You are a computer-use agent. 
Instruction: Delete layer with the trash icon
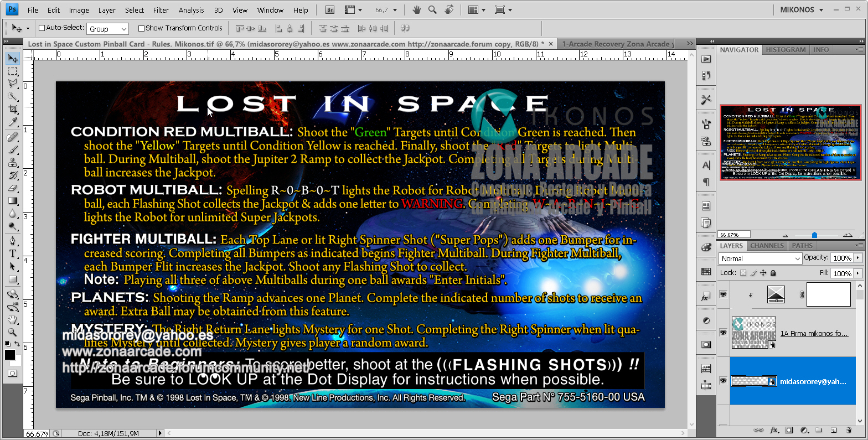(x=849, y=430)
